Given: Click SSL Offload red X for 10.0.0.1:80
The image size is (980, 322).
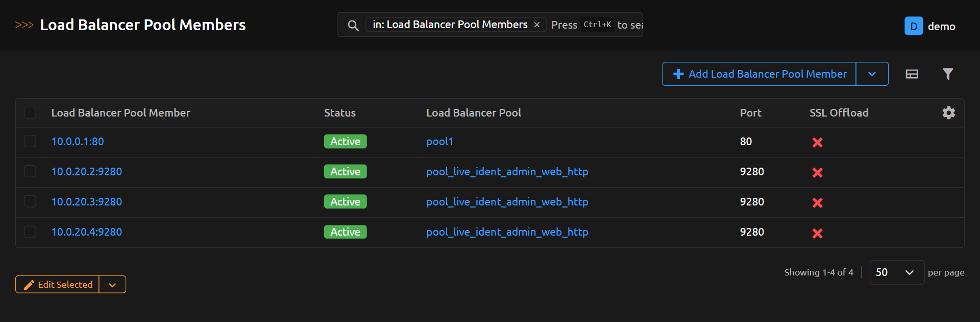Looking at the screenshot, I should pyautogui.click(x=817, y=143).
